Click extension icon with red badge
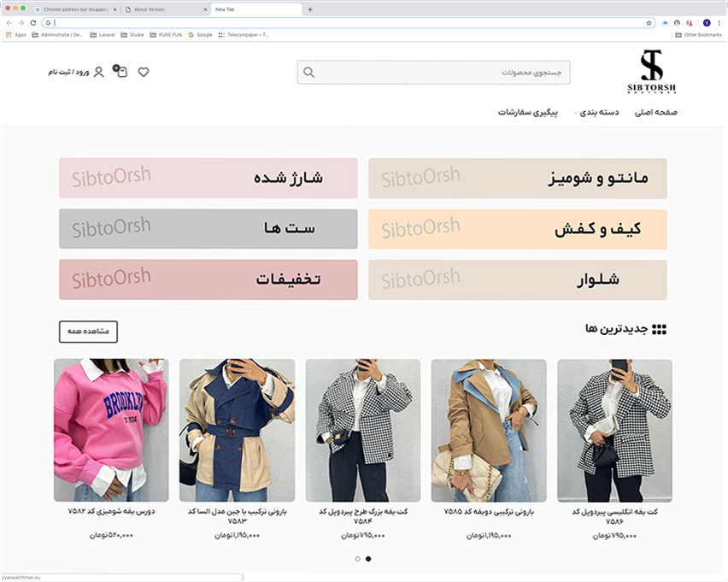Screen dimensions: 728x582 [690, 23]
